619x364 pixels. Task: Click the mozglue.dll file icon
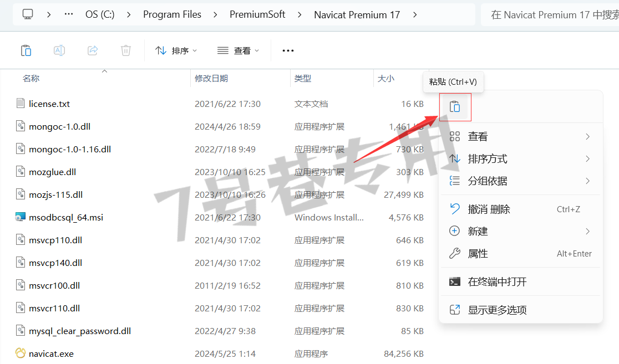tap(21, 172)
